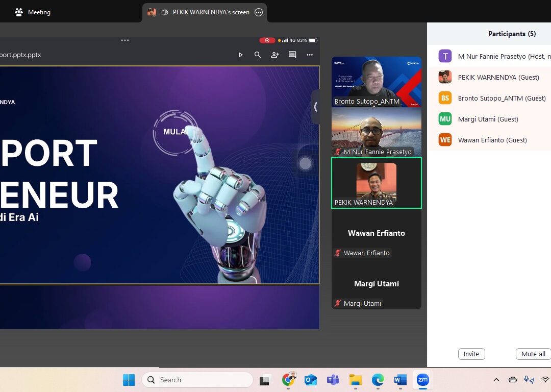Open the three-dot menu beside comments icon
Screen dimensions: 551x392
click(x=310, y=55)
